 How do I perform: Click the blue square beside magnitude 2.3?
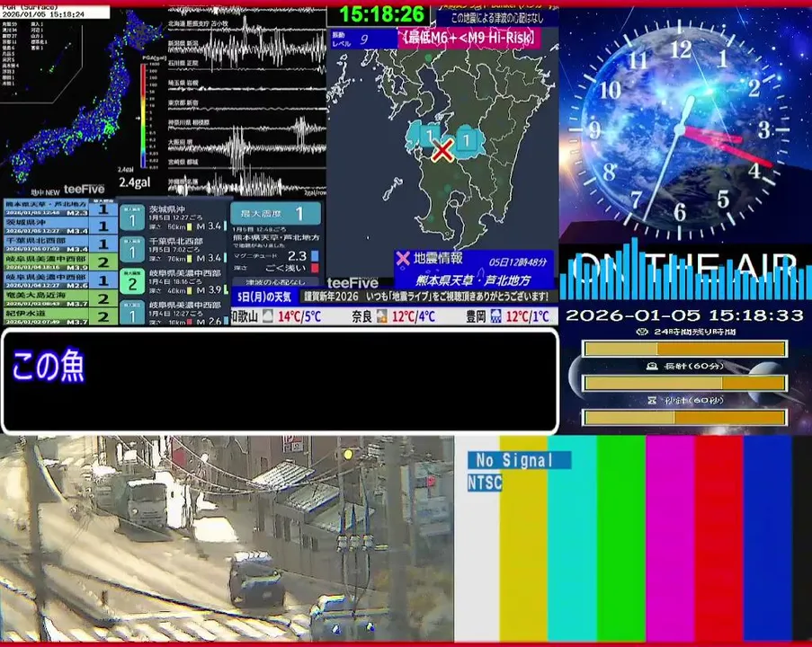[x=315, y=256]
